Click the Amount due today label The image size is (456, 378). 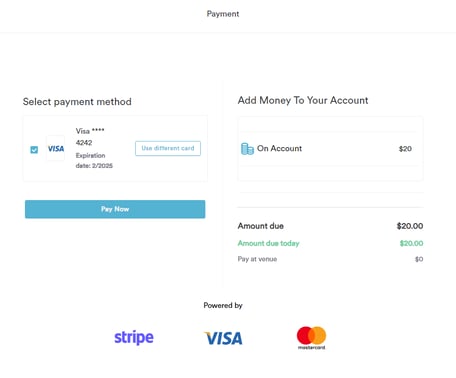pyautogui.click(x=268, y=243)
